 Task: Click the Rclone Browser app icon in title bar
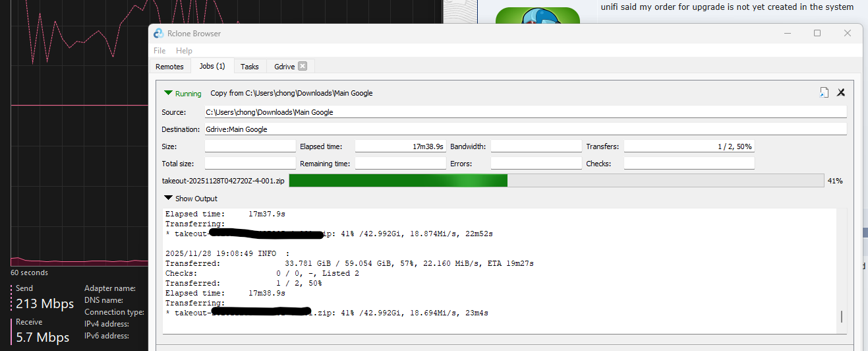(x=158, y=34)
